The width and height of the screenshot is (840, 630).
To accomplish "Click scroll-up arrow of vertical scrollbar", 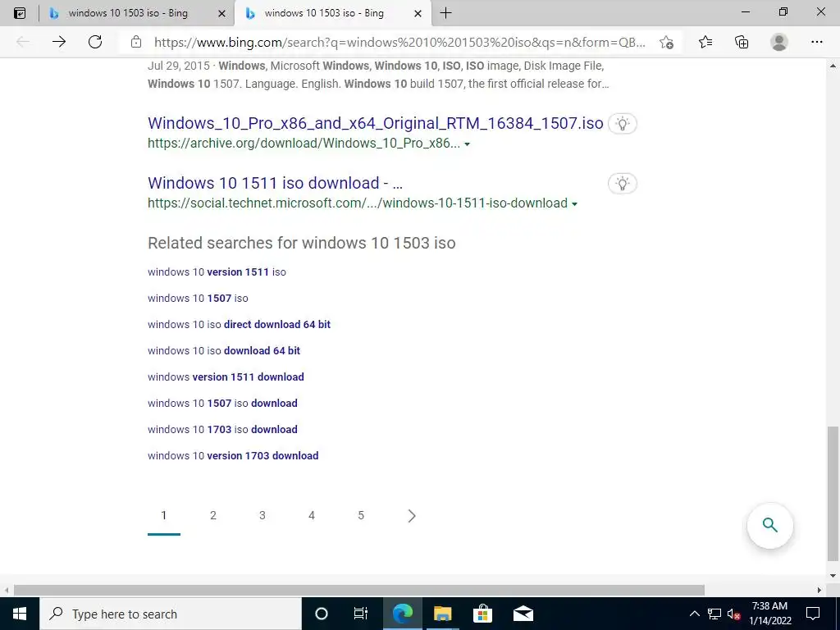I will coord(833,66).
